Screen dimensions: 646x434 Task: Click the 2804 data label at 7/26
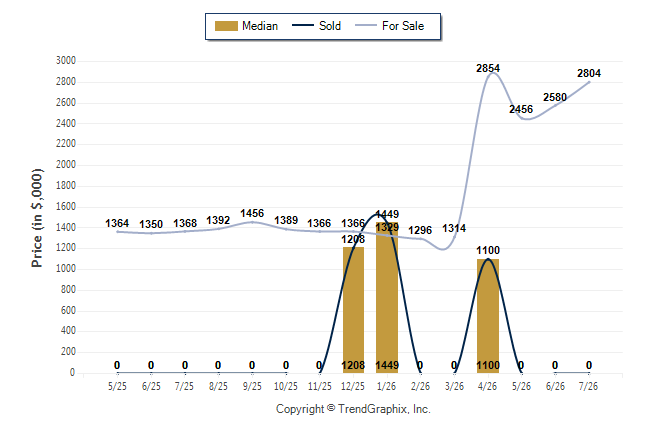pyautogui.click(x=589, y=73)
